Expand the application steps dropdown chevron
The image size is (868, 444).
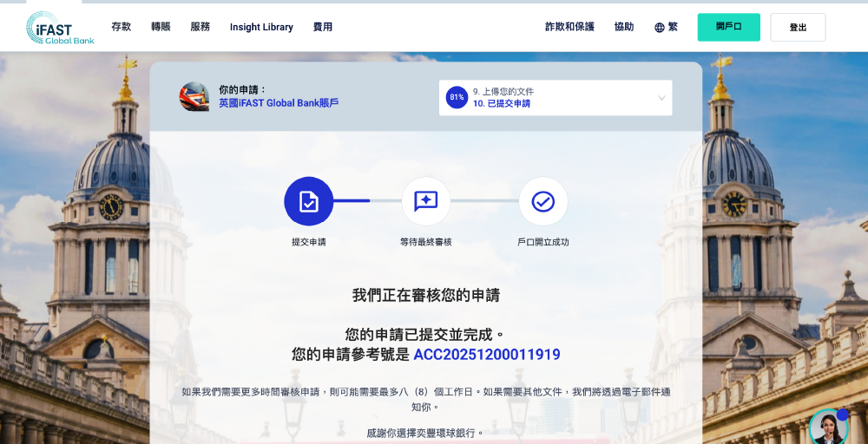[x=661, y=98]
